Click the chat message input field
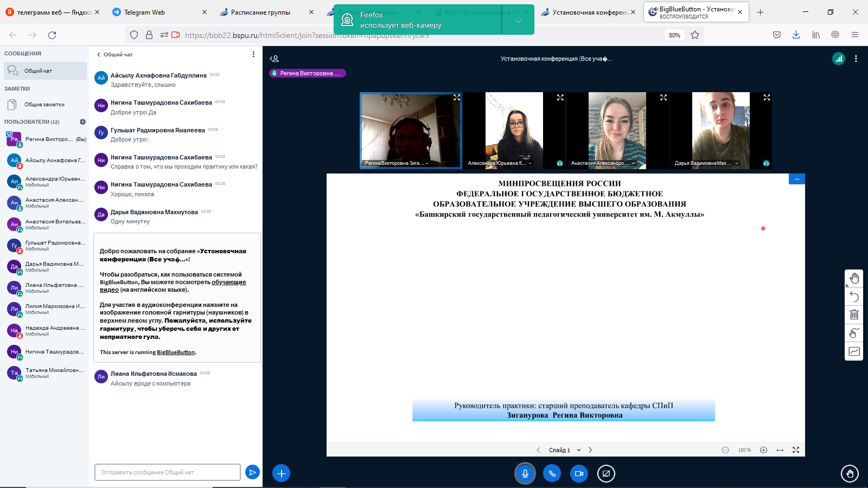 [167, 472]
